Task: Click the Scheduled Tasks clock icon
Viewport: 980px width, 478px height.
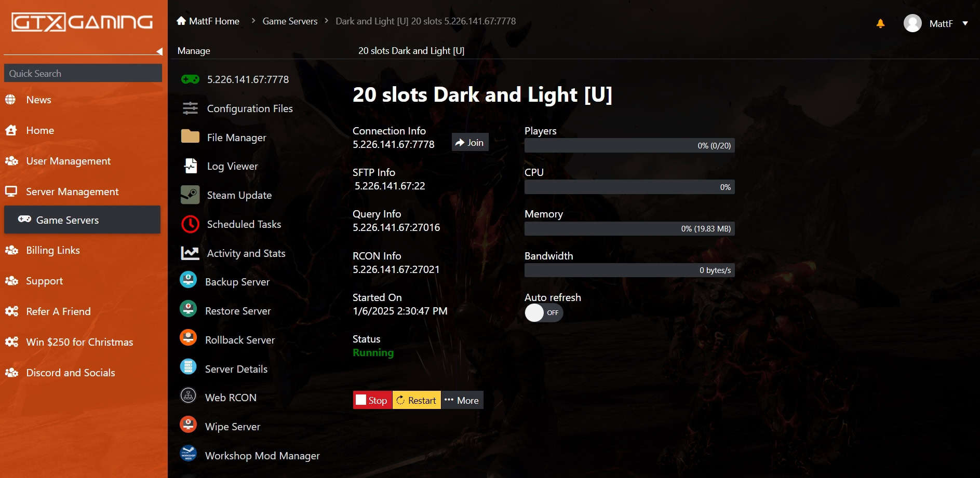Action: click(x=190, y=224)
